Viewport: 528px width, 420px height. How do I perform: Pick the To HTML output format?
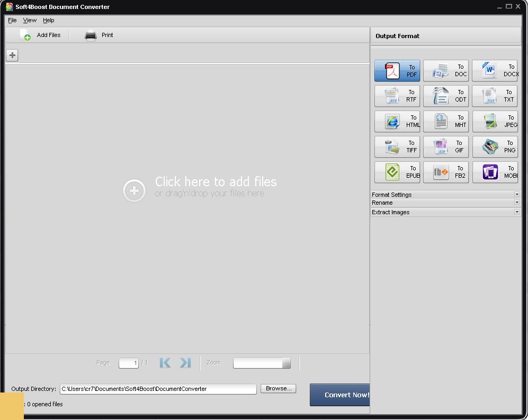(396, 121)
